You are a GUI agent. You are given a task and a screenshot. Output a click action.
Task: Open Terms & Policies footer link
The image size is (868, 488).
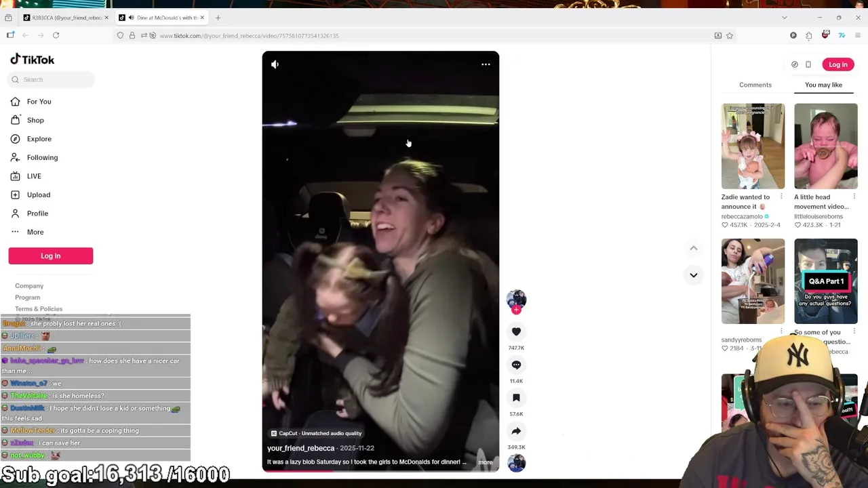coord(39,309)
